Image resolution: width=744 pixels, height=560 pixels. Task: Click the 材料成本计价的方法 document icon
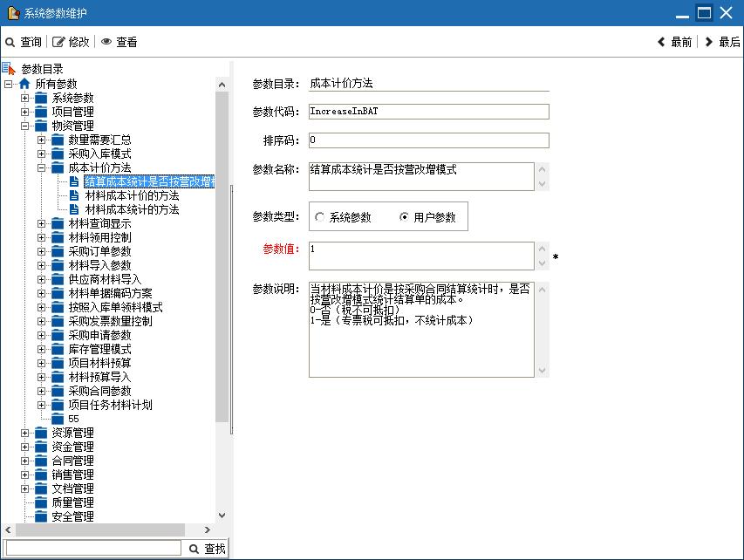coord(75,195)
